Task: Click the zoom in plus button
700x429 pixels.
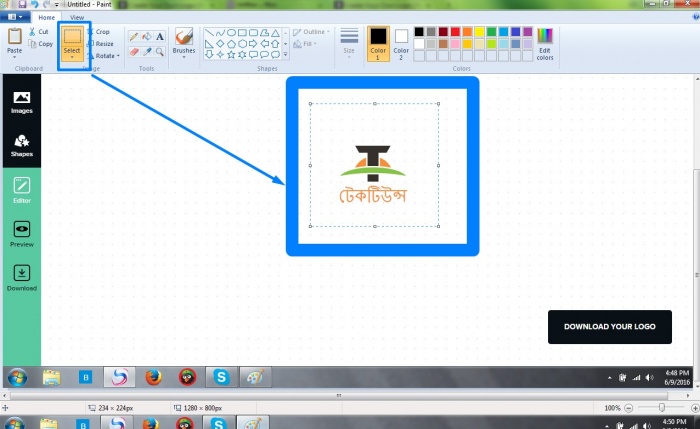Action: (695, 408)
